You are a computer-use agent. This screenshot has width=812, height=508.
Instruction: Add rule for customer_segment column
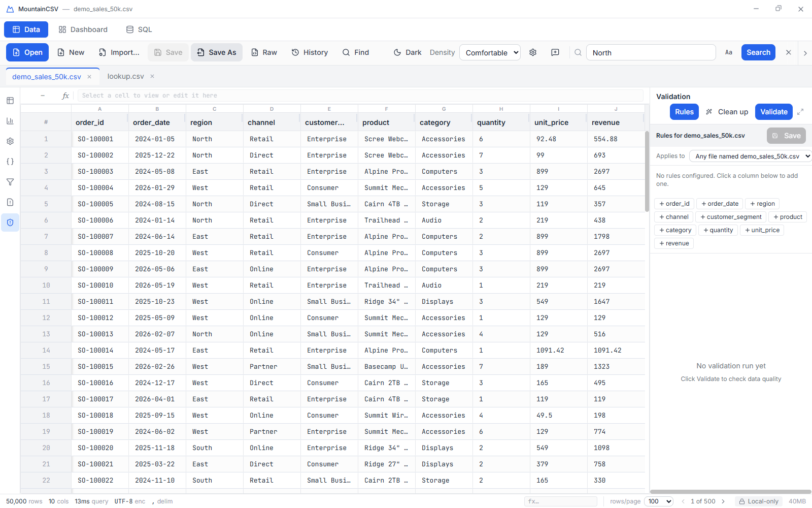(731, 217)
